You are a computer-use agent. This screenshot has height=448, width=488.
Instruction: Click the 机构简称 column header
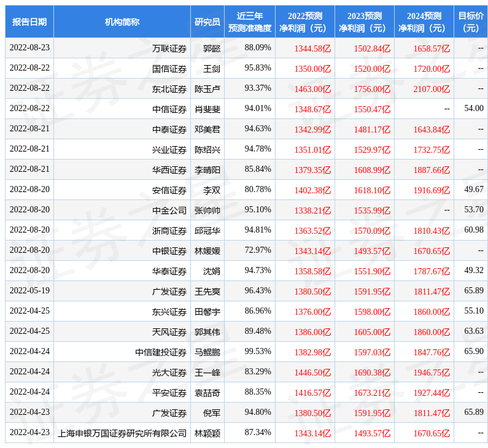point(122,21)
